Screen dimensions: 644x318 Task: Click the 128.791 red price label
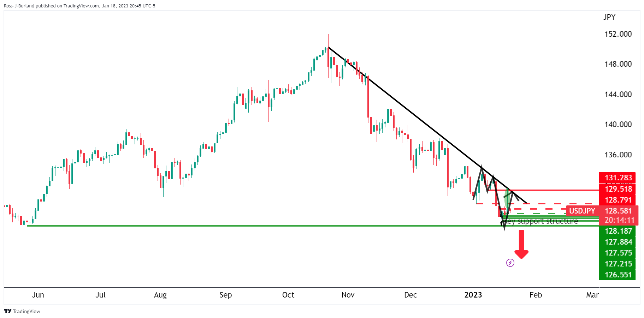pos(618,200)
